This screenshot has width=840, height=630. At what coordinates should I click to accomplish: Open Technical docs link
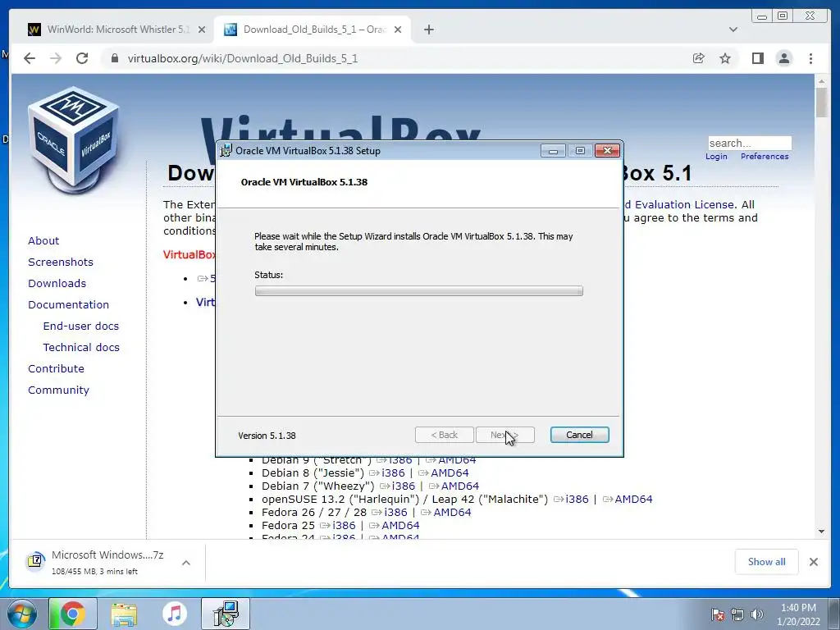pos(81,348)
